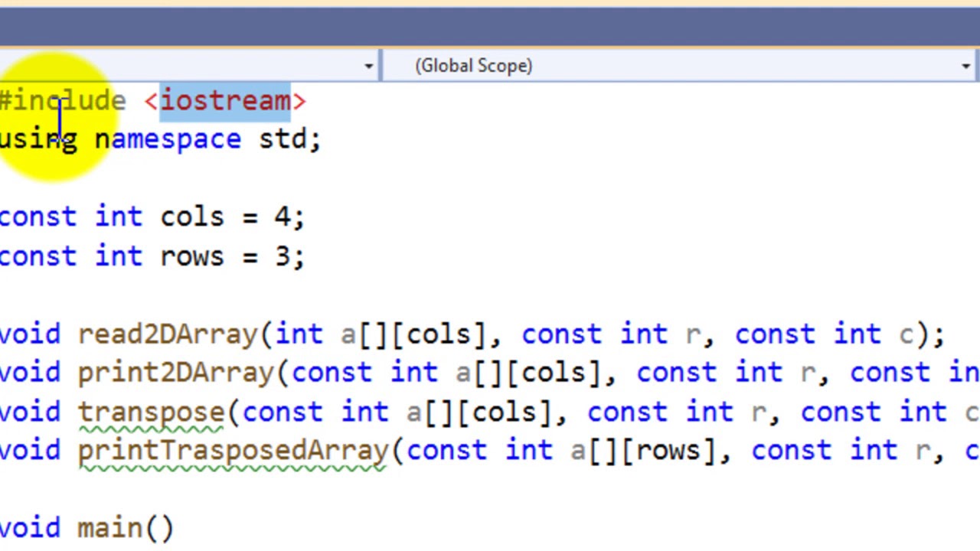Click the print2DArray function name
This screenshot has width=980, height=551.
pos(175,373)
